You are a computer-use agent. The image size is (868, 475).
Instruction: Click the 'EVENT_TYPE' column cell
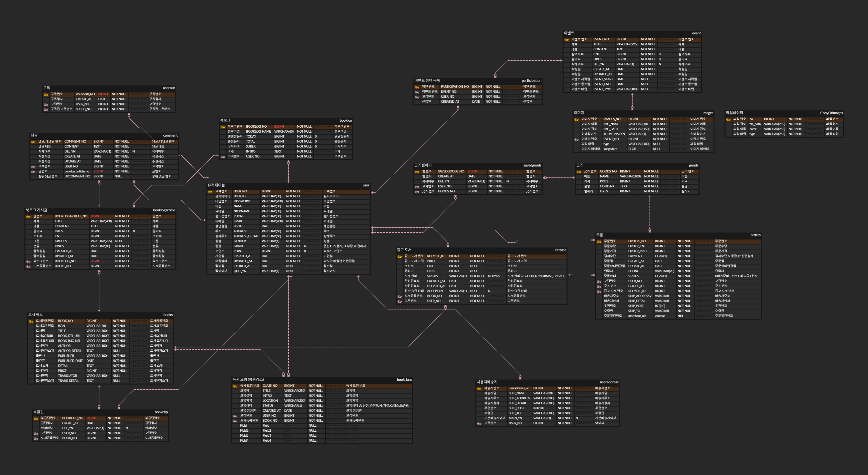tap(603, 89)
